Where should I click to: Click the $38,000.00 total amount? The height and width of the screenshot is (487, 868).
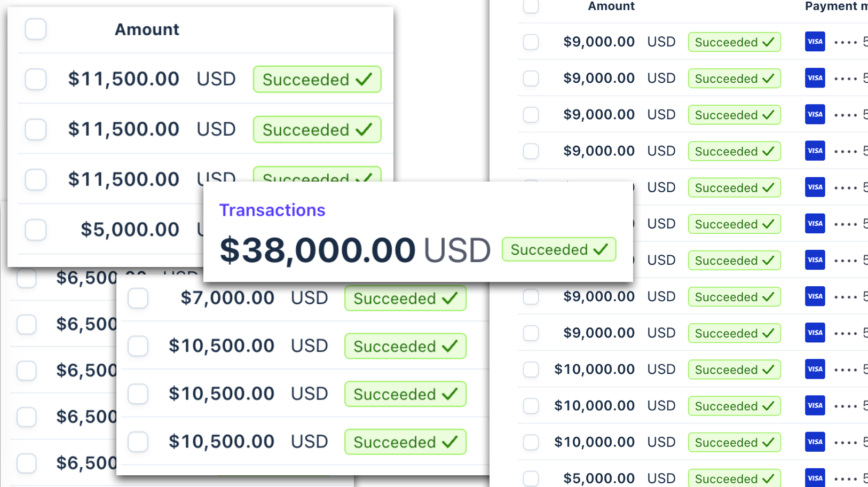coord(318,250)
